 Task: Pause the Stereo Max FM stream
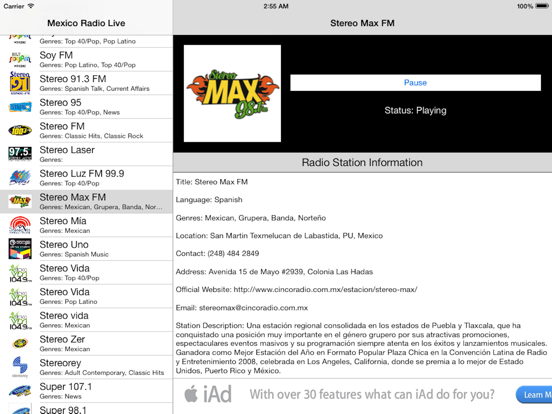pyautogui.click(x=415, y=83)
